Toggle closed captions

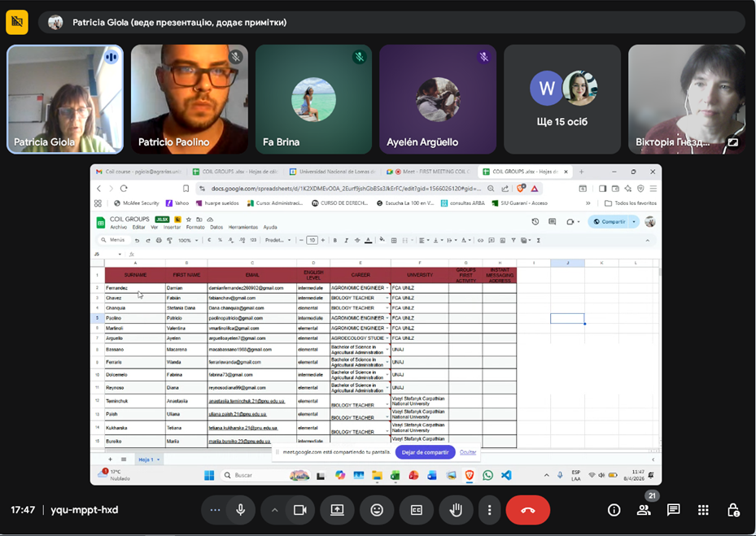coord(417,510)
